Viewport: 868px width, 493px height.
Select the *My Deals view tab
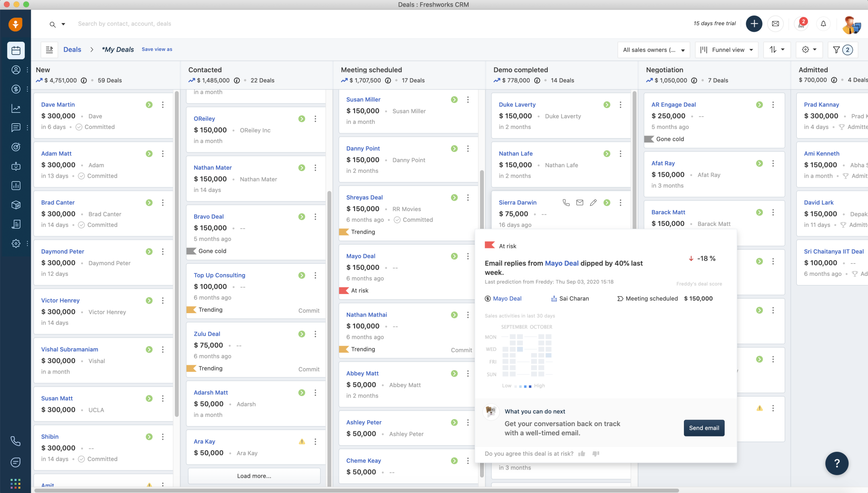click(118, 50)
